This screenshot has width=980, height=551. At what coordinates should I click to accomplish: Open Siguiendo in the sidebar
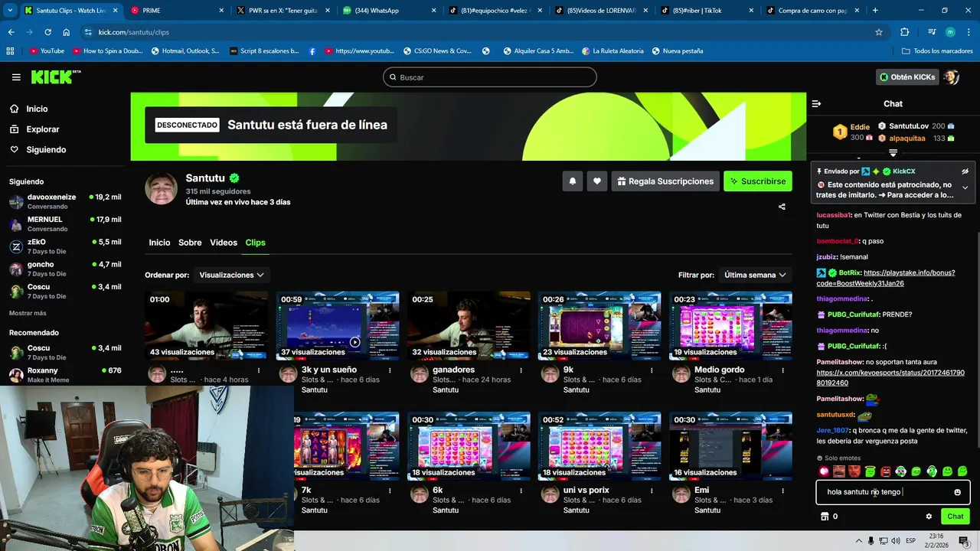[x=46, y=150]
